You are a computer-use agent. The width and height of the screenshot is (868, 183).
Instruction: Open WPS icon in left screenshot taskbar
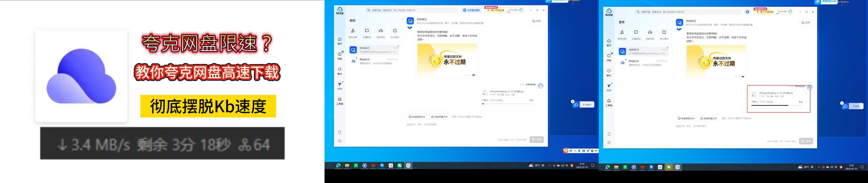373,165
